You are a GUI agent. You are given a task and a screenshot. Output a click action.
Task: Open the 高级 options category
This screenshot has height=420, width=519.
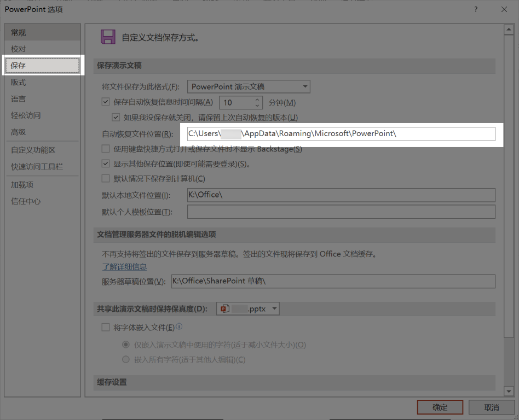pyautogui.click(x=19, y=132)
